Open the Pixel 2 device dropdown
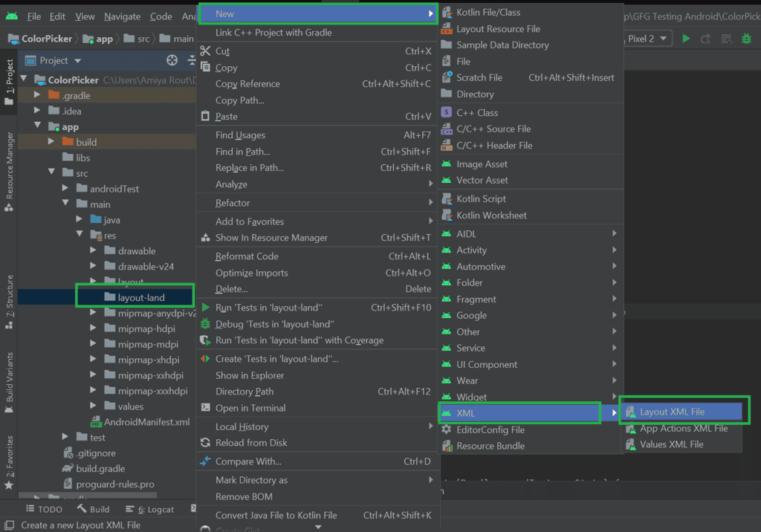The height and width of the screenshot is (532, 761). (647, 39)
